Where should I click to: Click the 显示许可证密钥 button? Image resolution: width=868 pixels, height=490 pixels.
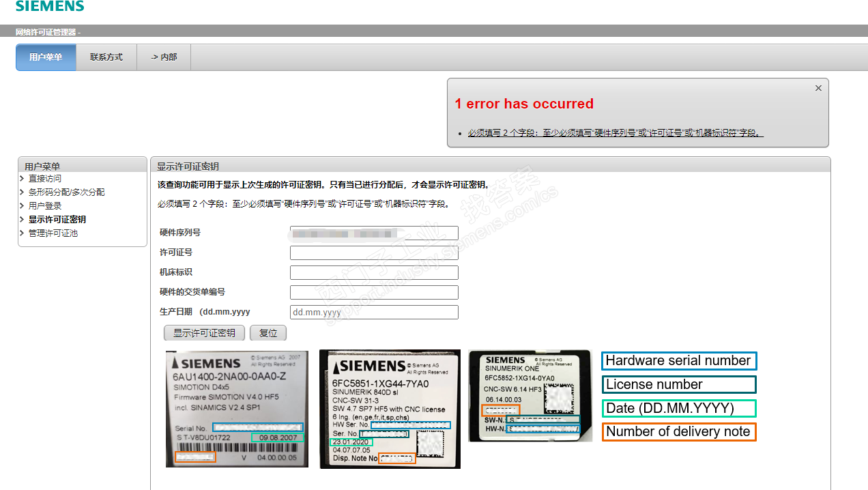click(204, 333)
